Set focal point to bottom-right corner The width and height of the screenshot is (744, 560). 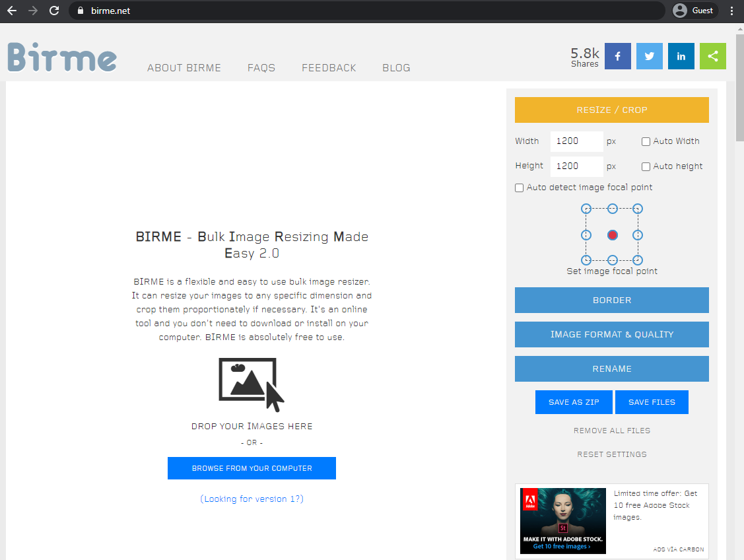(x=638, y=260)
